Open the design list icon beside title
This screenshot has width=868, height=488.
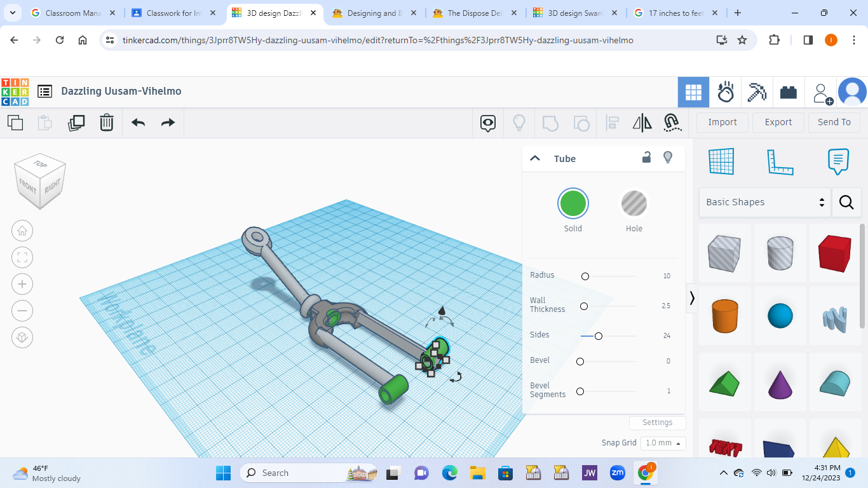coord(44,91)
